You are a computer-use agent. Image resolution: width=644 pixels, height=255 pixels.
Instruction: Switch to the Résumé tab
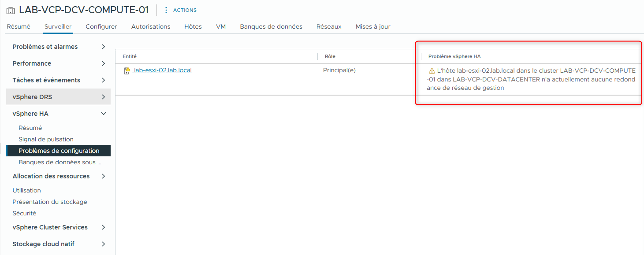pyautogui.click(x=19, y=26)
